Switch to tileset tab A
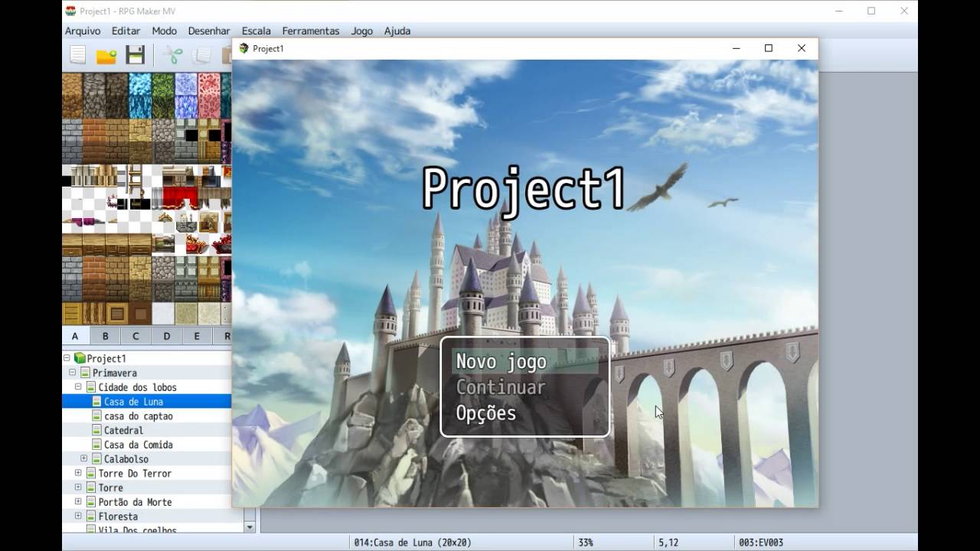Viewport: 980px width, 551px height. pos(75,336)
